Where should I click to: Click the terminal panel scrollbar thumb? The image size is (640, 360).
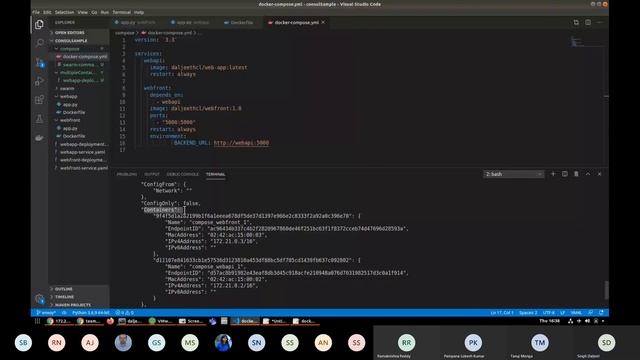coord(606,290)
